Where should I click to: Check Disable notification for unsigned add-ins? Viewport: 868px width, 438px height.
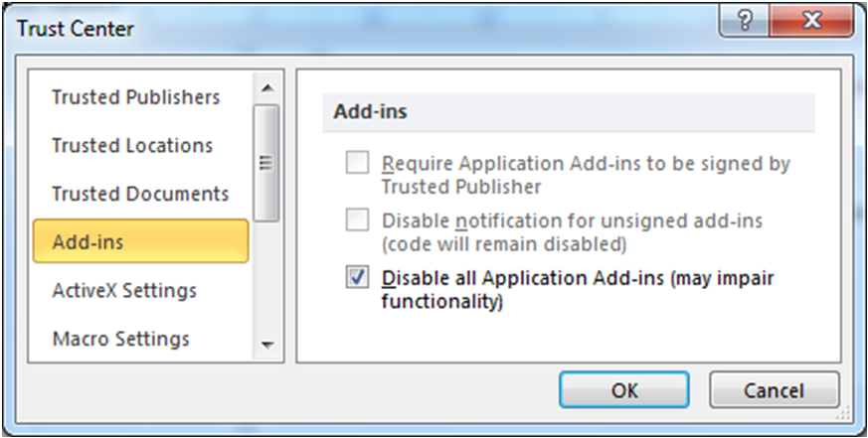(357, 220)
